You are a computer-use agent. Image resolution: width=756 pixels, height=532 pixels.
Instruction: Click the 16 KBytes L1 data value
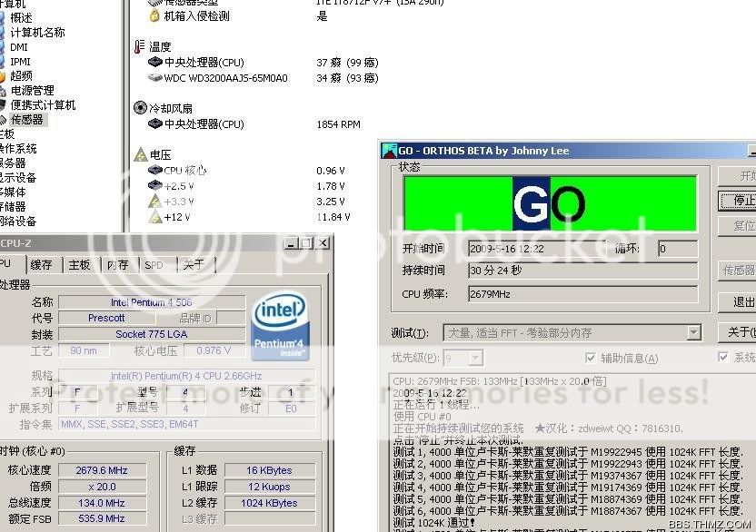pos(270,470)
